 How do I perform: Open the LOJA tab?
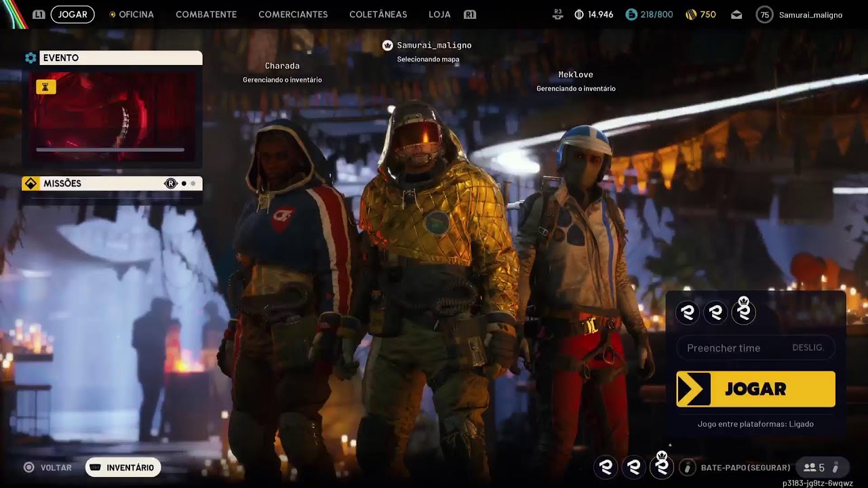439,14
